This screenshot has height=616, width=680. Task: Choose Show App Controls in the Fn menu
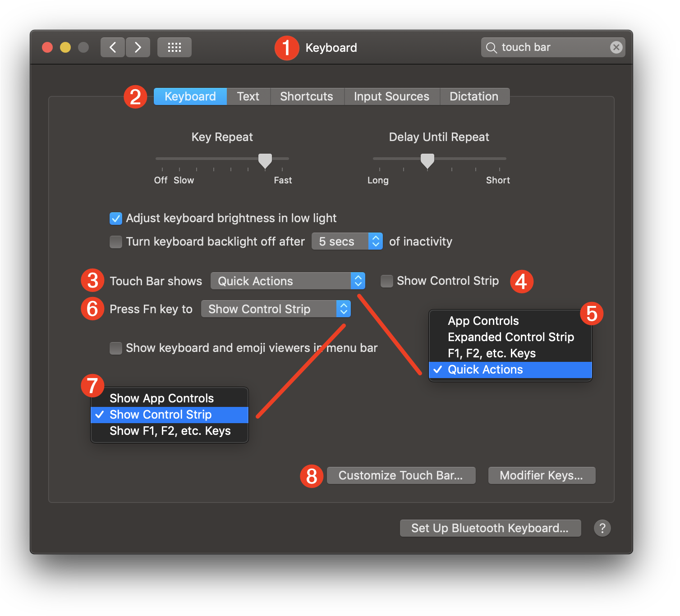(x=161, y=398)
